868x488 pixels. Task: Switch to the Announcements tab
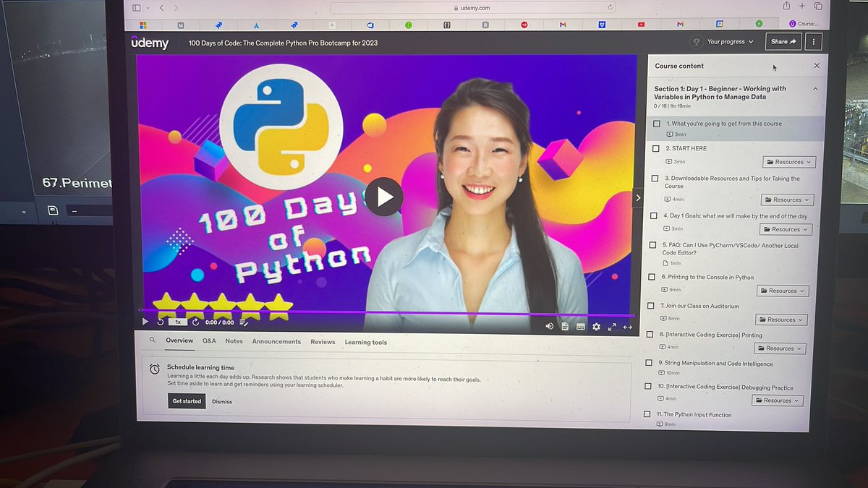click(276, 341)
